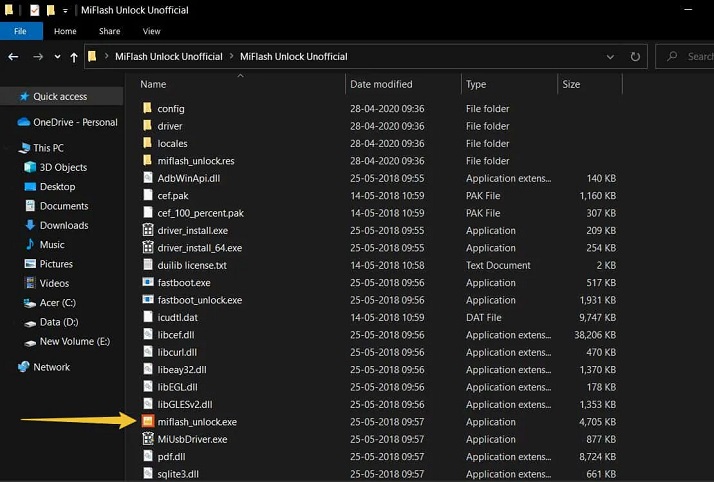
Task: Open the quick access toolbar customize dropdown
Action: pos(65,10)
